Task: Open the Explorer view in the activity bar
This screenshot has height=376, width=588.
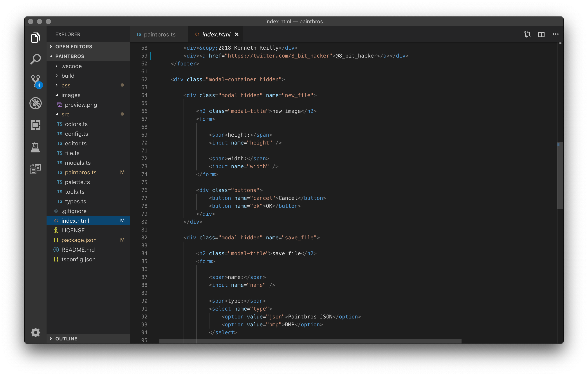Action: pyautogui.click(x=35, y=37)
